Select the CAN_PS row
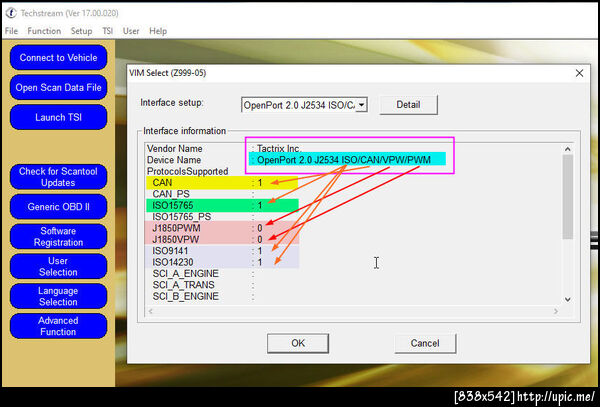 pos(354,194)
